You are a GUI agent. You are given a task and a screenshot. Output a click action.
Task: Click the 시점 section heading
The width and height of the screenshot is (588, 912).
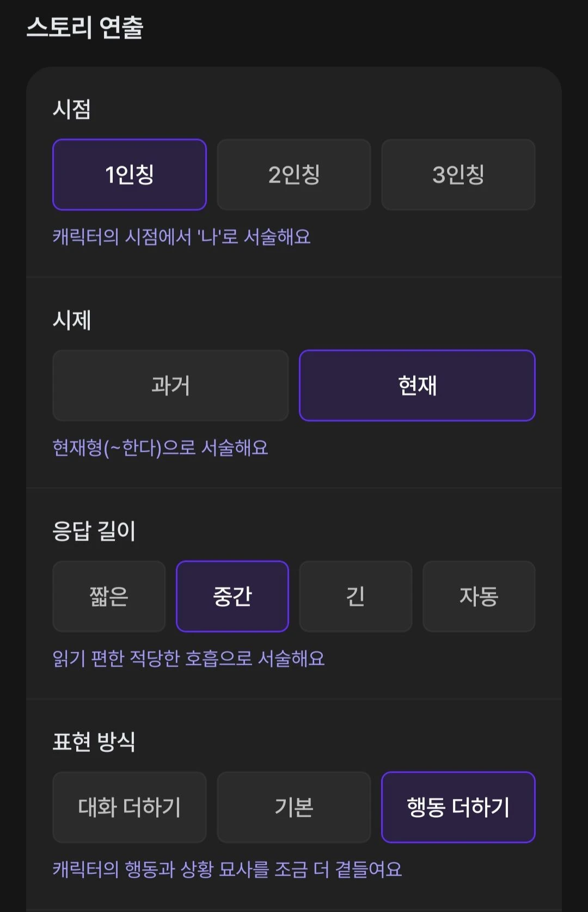[72, 109]
